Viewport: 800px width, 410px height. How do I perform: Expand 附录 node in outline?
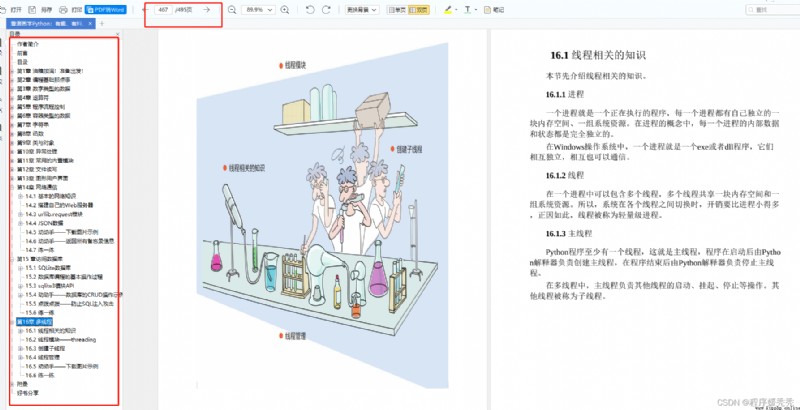(x=13, y=384)
